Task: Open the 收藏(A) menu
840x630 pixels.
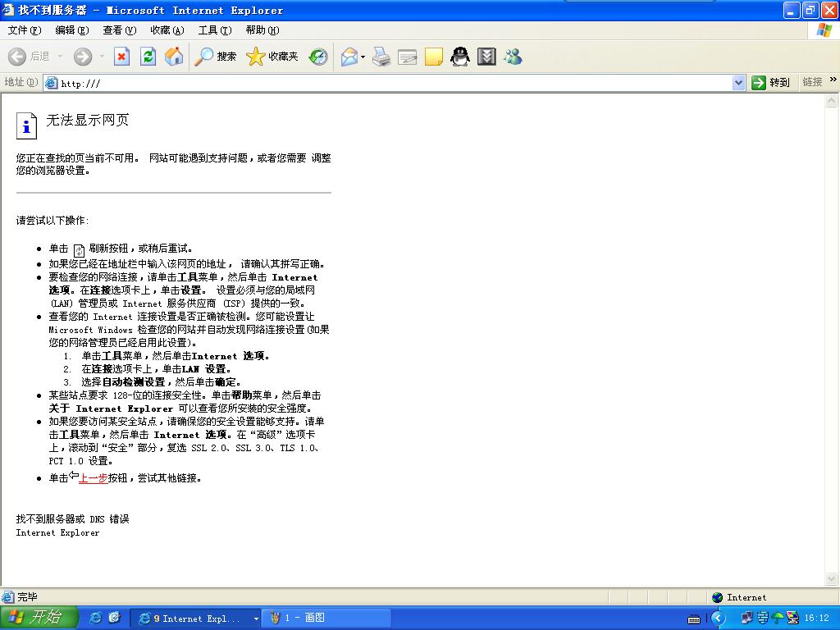Action: (167, 30)
